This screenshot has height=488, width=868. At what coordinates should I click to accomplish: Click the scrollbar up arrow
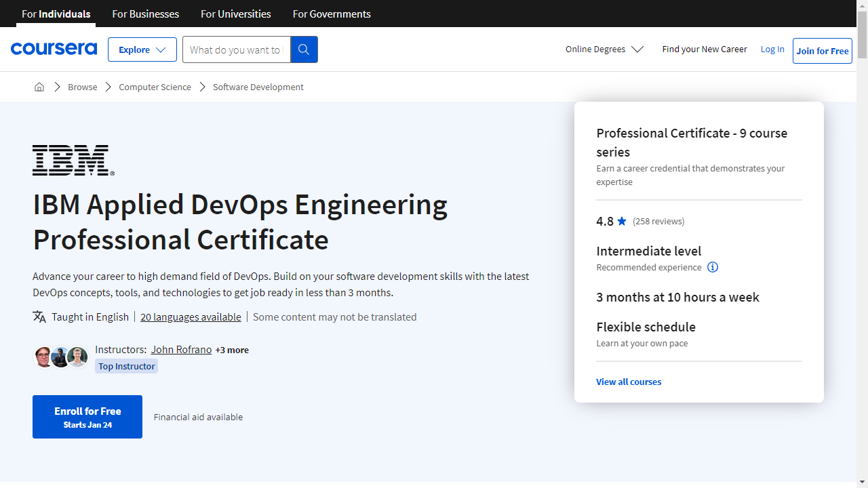pyautogui.click(x=862, y=5)
